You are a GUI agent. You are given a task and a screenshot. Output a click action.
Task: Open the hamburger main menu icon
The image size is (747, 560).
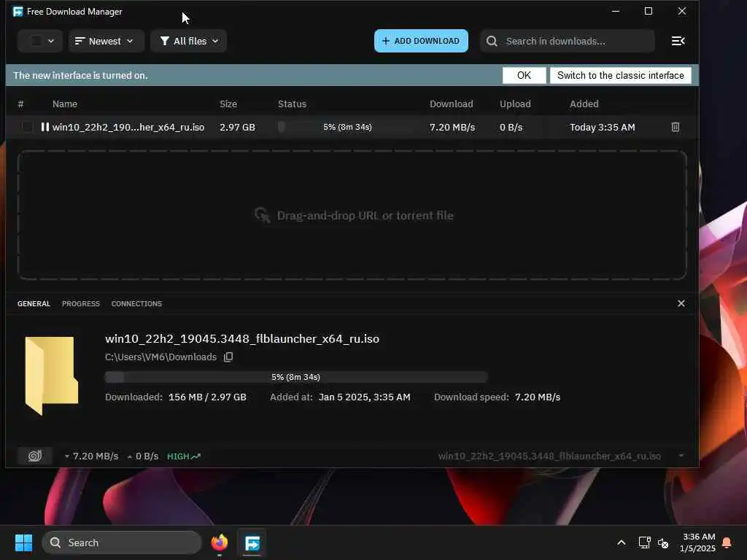click(678, 41)
